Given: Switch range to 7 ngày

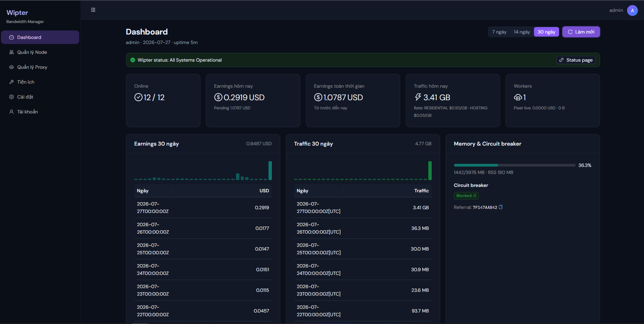Looking at the screenshot, I should 499,32.
